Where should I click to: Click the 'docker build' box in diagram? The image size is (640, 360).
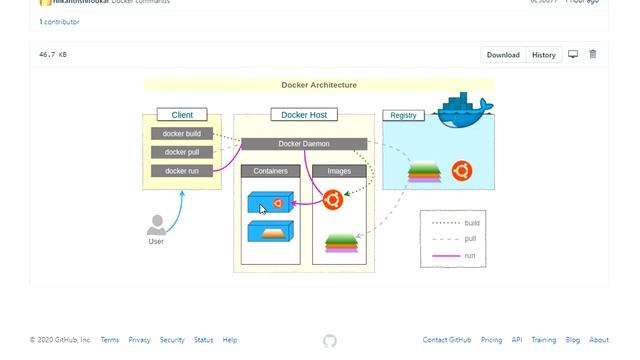coord(182,133)
